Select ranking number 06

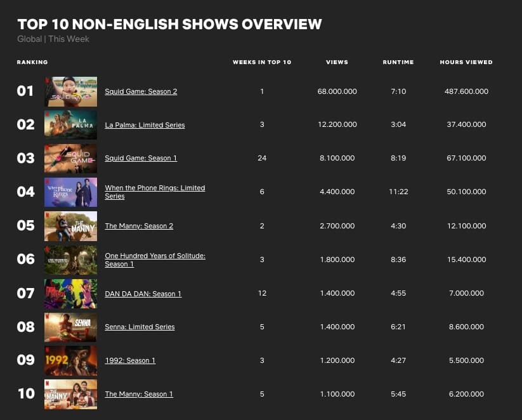pos(25,259)
